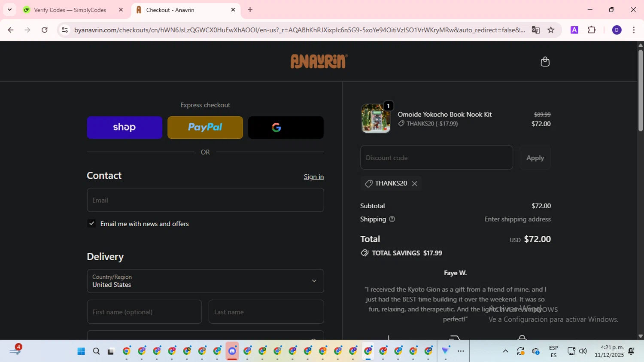Pay with Shop Pay express button
644x362 pixels.
pos(125,128)
